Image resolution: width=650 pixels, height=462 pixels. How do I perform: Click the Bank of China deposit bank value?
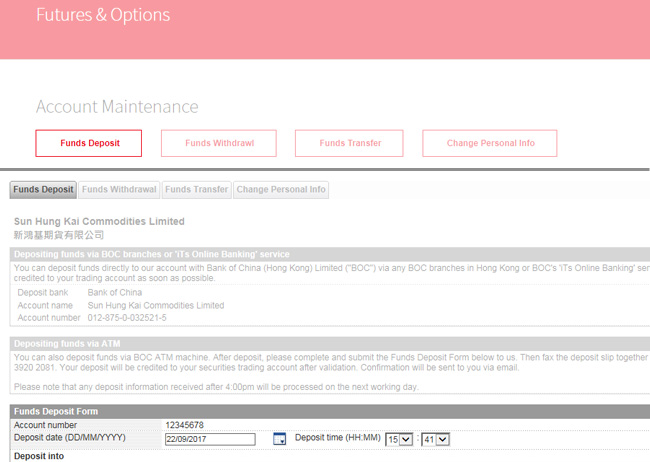pos(115,292)
